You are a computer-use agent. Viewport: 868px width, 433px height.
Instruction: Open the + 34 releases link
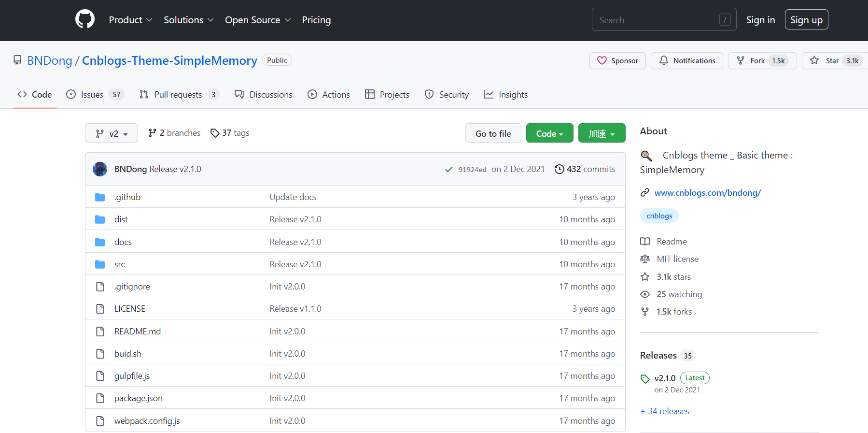click(665, 411)
